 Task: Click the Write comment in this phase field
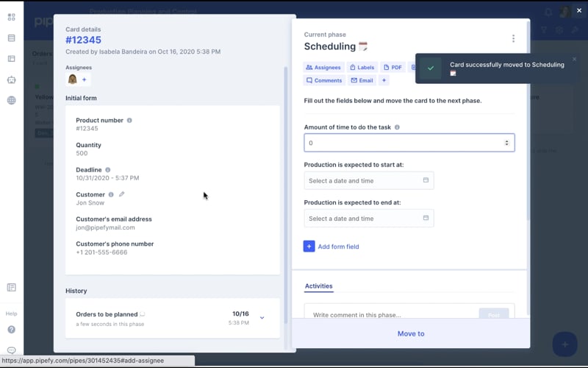(x=390, y=315)
